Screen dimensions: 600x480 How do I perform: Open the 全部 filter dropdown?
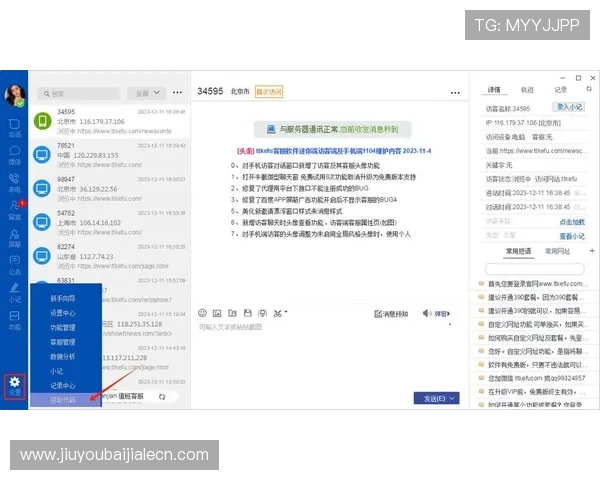(147, 93)
